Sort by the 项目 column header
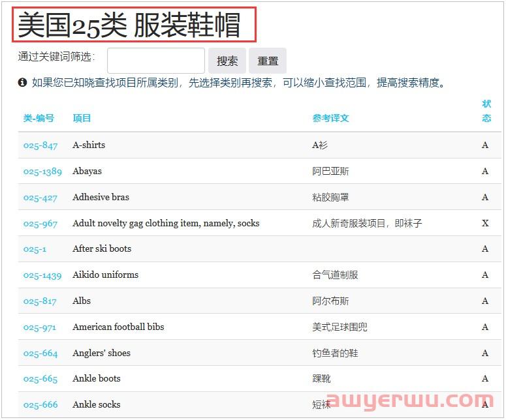 click(82, 118)
